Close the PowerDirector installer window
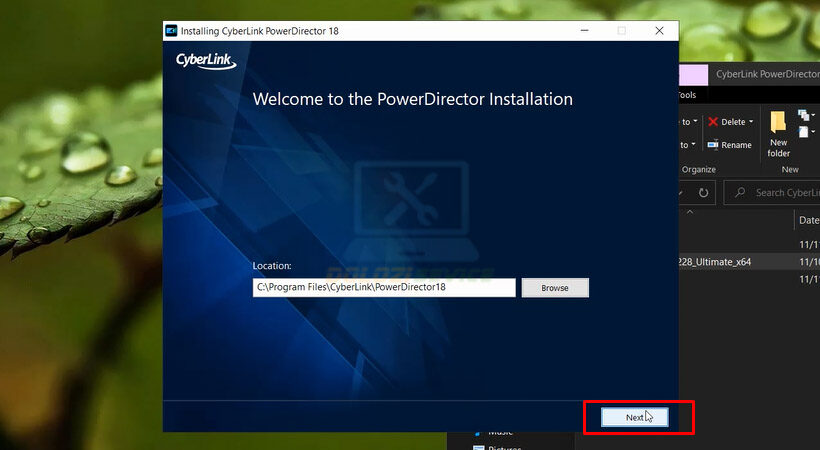 coord(658,31)
